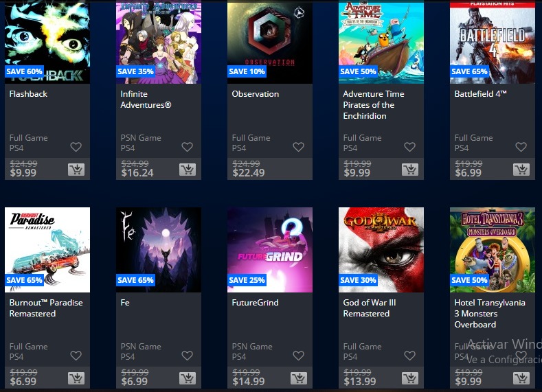Add Battlefield 4 to cart
Image resolution: width=542 pixels, height=392 pixels.
coord(521,170)
